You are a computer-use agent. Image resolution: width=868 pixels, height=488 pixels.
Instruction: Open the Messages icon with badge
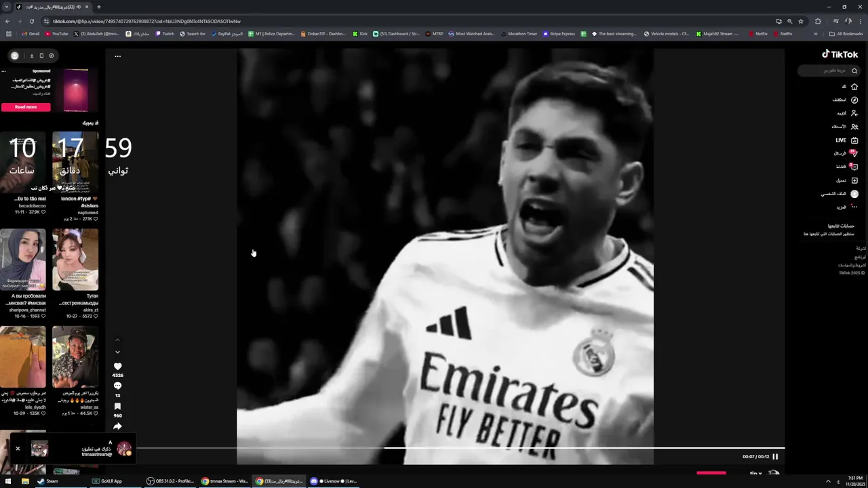pos(854,153)
